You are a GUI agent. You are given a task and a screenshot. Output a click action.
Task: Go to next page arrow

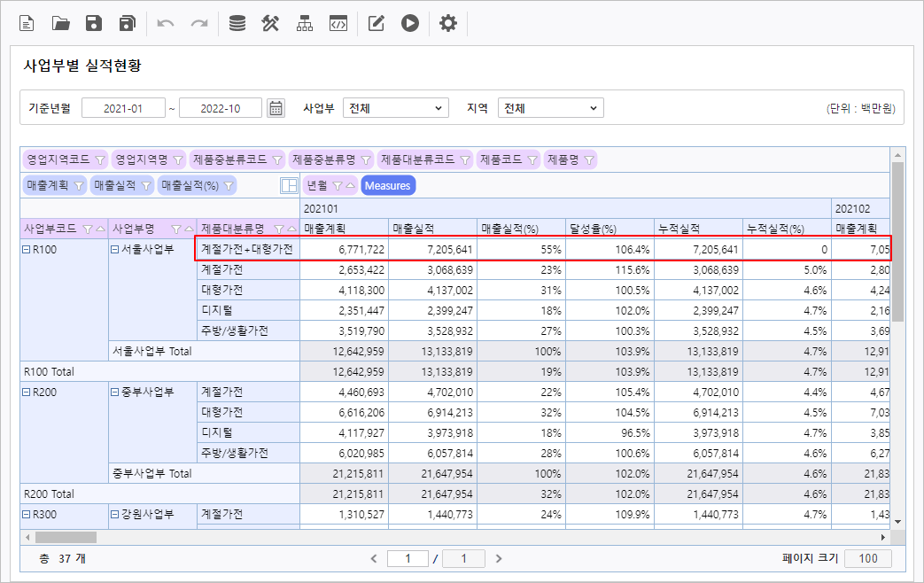coord(499,558)
